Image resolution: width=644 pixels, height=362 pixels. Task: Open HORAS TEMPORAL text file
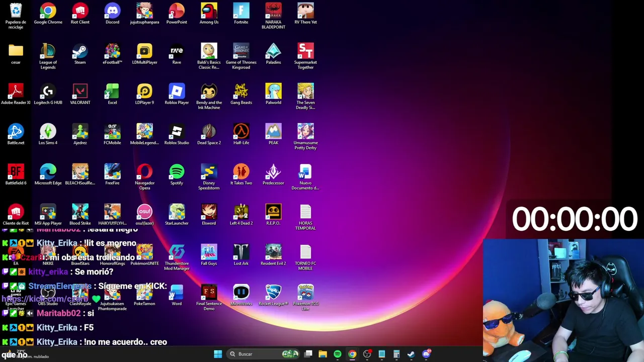tap(305, 217)
